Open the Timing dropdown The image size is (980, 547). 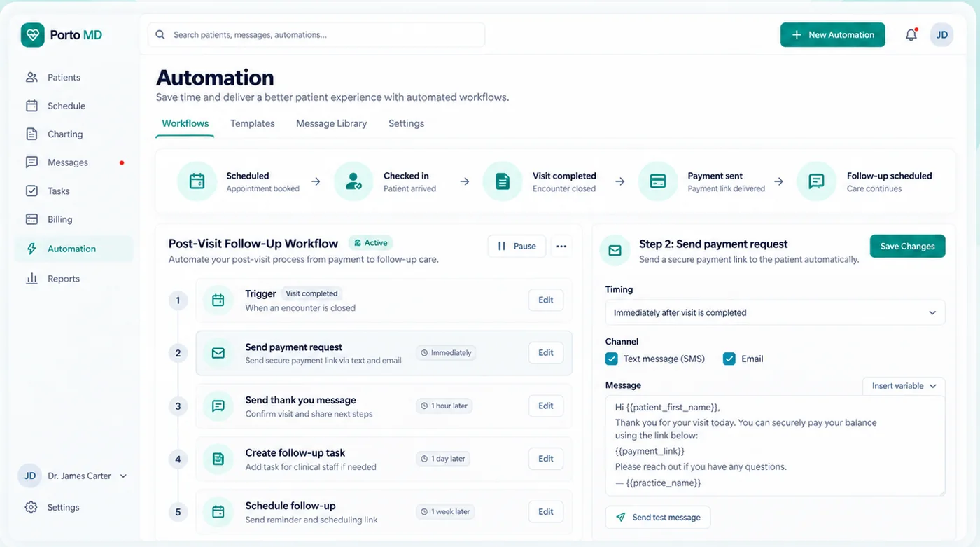(x=775, y=312)
